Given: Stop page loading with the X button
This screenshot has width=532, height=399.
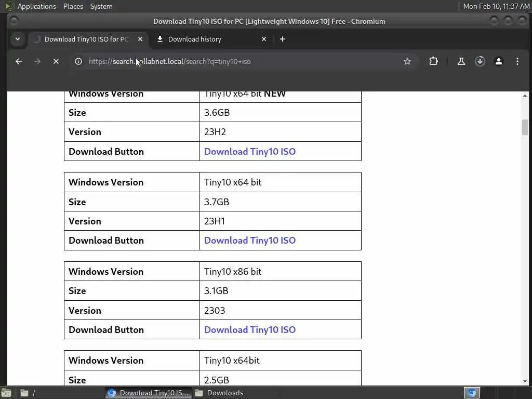Looking at the screenshot, I should [x=56, y=61].
